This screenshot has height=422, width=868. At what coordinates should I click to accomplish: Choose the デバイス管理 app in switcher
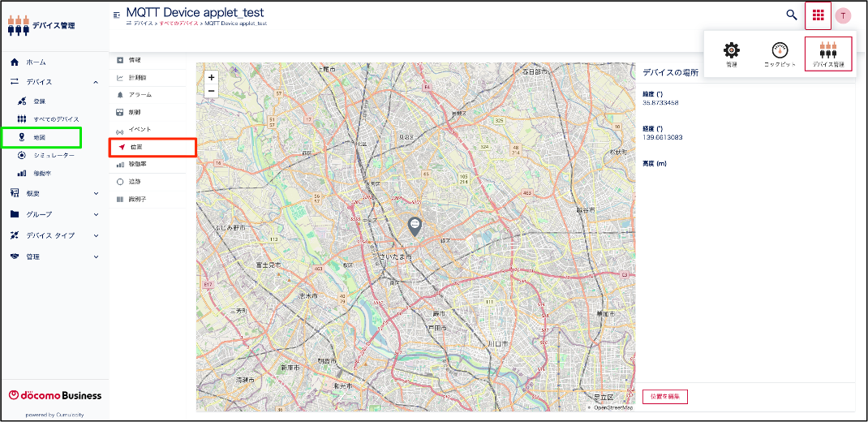coord(828,54)
